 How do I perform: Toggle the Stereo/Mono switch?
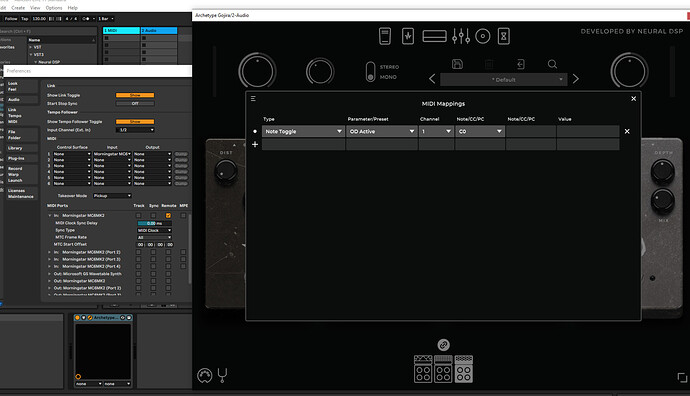pos(371,72)
